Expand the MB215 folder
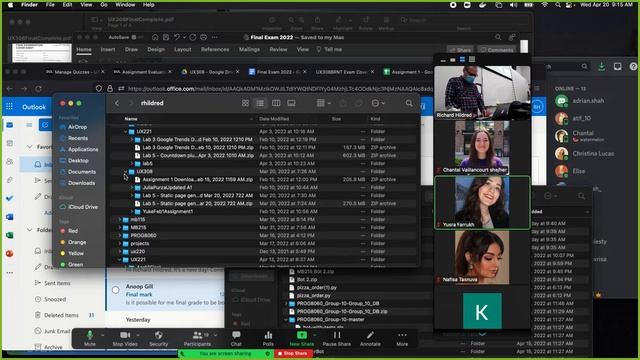This screenshot has width=640, height=360. tap(120, 228)
